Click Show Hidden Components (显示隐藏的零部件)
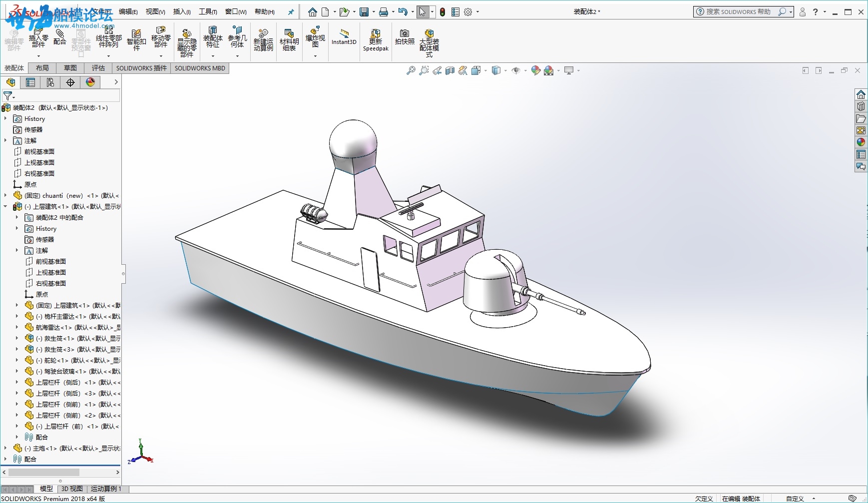This screenshot has width=868, height=503. coord(186,43)
